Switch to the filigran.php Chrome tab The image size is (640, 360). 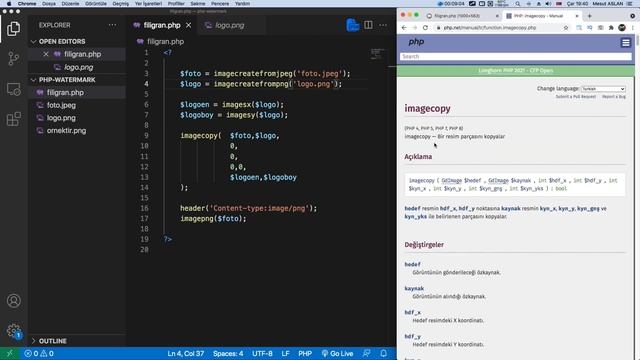click(457, 16)
